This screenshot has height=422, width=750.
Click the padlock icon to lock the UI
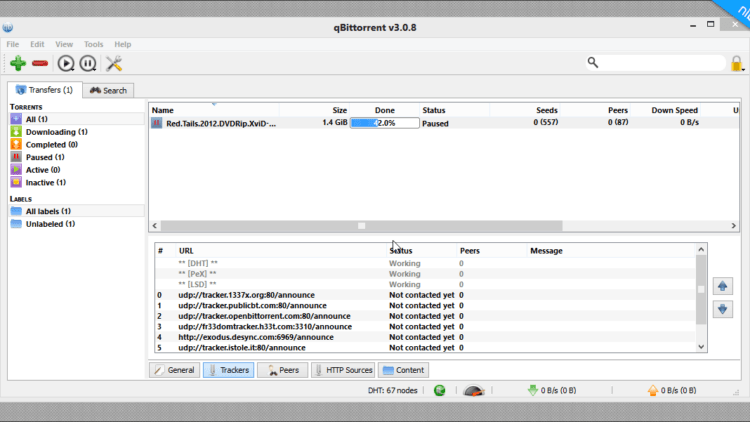tap(737, 64)
